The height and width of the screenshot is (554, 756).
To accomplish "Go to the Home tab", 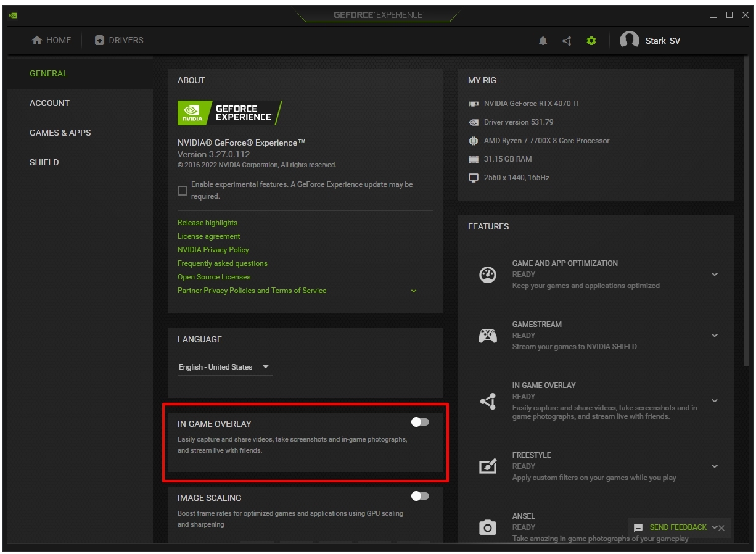I will (x=52, y=40).
